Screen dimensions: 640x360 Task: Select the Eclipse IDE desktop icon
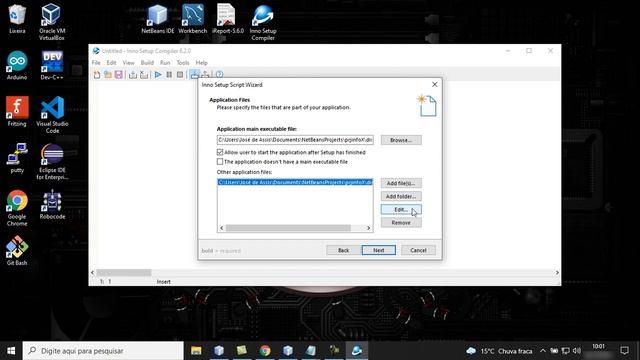52,162
